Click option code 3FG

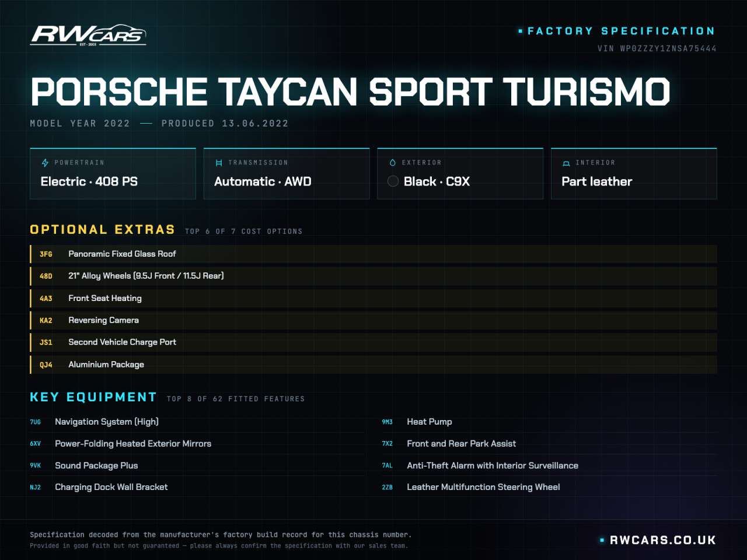(46, 254)
